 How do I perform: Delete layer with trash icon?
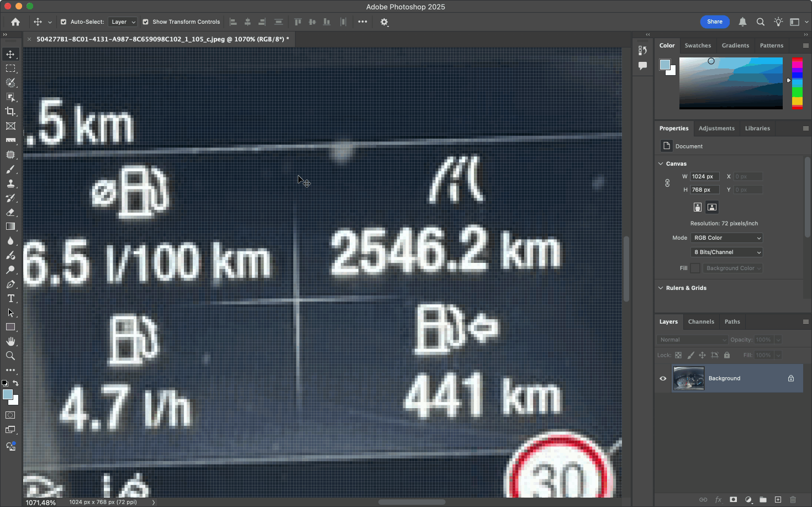point(793,499)
